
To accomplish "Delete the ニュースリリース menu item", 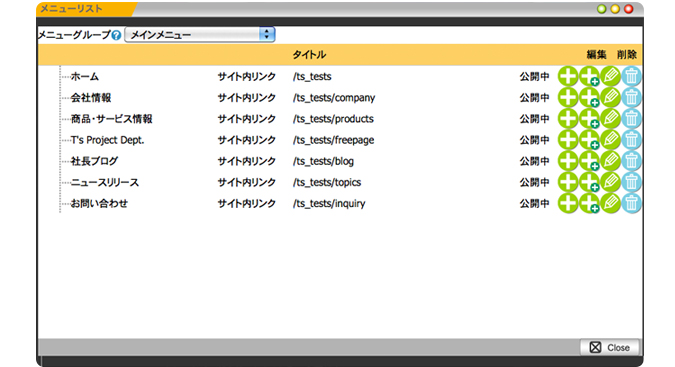I will click(631, 182).
